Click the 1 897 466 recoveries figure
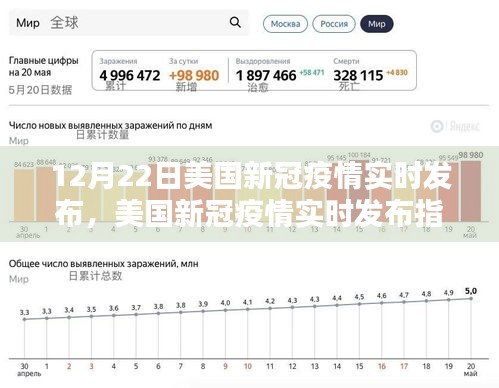Viewport: 499px width, 388px height. (x=266, y=75)
